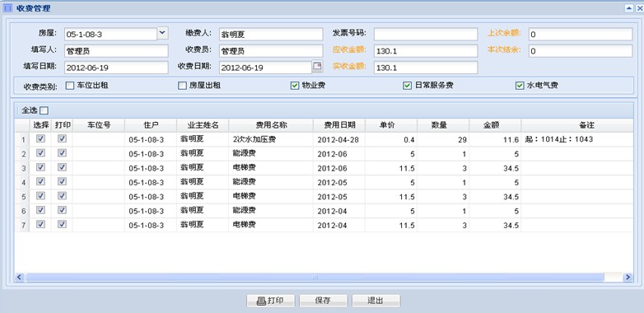Click the 0.4 unit price cell
This screenshot has width=644, height=313.
point(391,140)
